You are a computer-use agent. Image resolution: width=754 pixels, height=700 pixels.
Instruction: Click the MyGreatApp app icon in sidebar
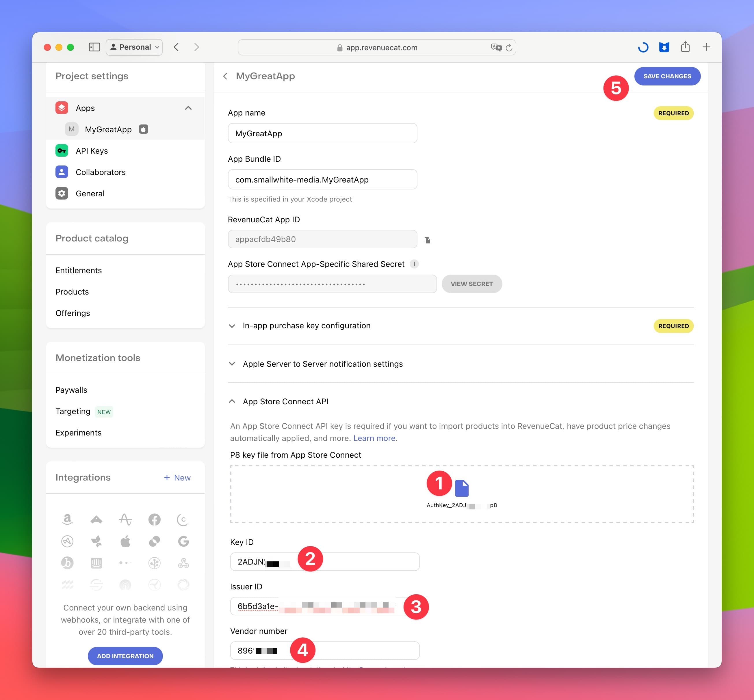coord(72,130)
